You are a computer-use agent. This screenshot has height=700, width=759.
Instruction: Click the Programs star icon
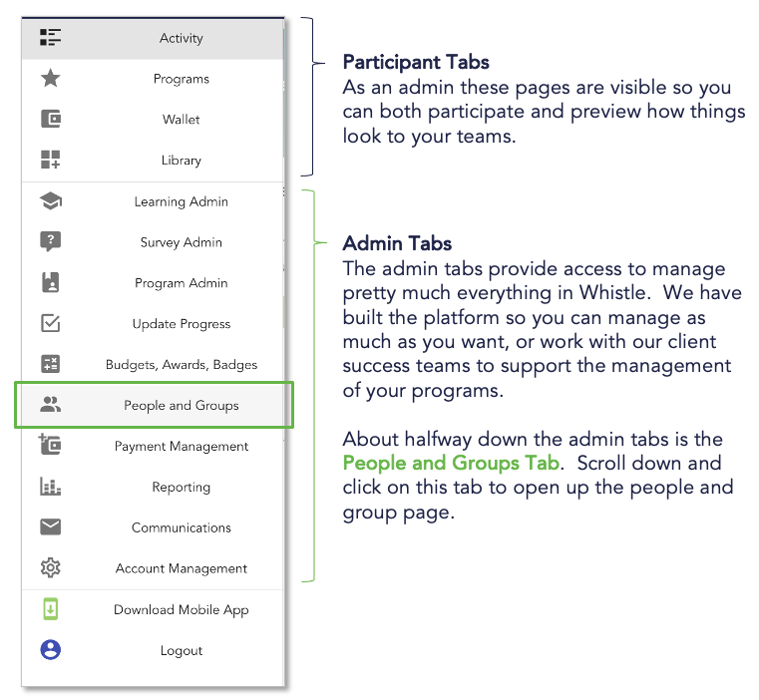point(50,78)
